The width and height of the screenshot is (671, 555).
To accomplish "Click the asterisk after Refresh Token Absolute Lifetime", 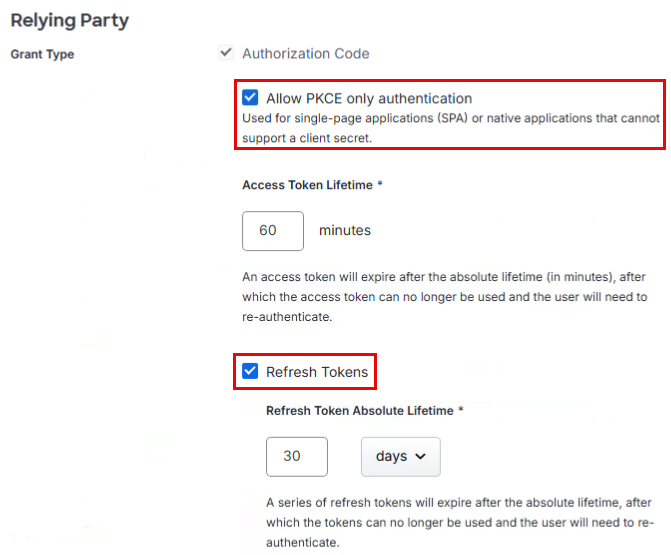I will pyautogui.click(x=461, y=410).
